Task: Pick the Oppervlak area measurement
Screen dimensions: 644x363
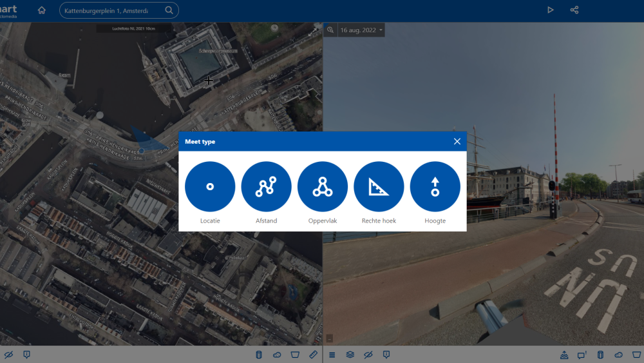Action: coord(323,186)
